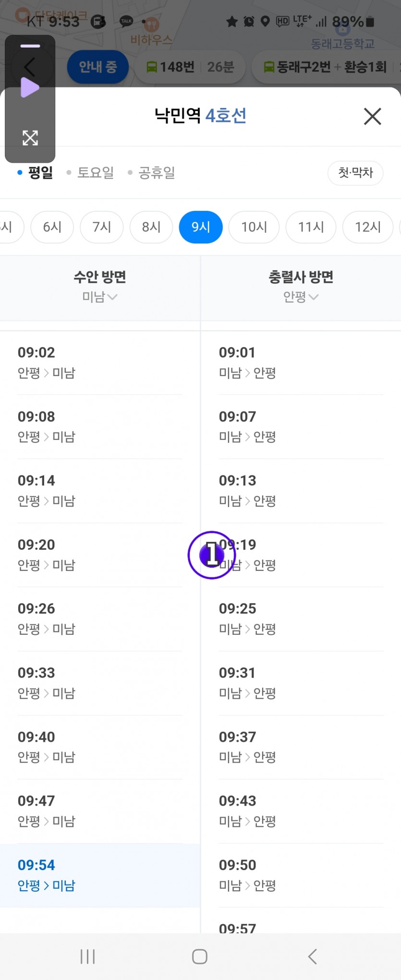Viewport: 401px width, 980px height.
Task: Tap the Android back navigation arrow
Action: click(313, 956)
